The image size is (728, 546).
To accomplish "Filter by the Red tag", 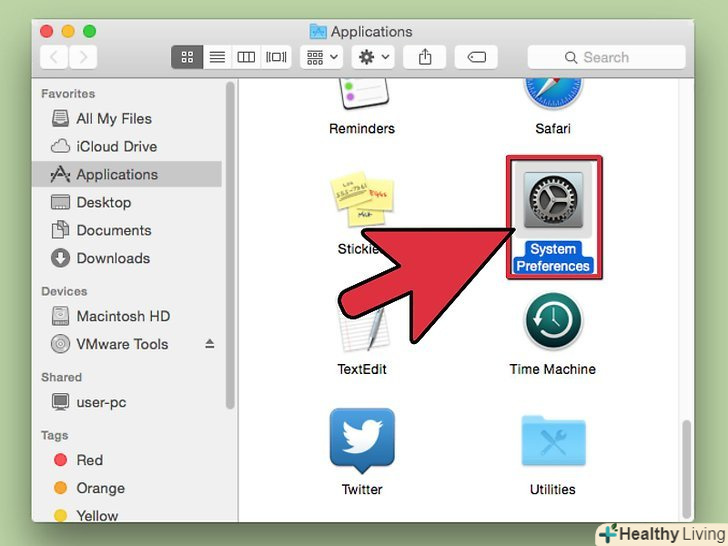I will (127, 460).
